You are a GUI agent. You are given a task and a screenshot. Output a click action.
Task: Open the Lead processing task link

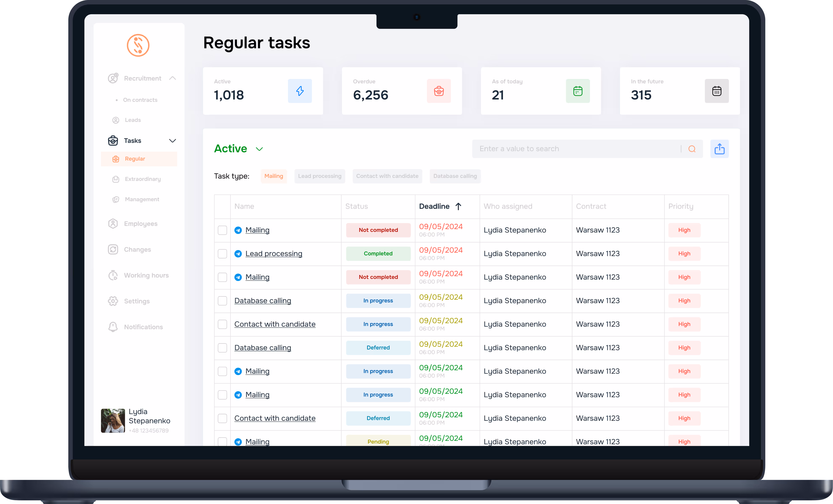coord(273,254)
